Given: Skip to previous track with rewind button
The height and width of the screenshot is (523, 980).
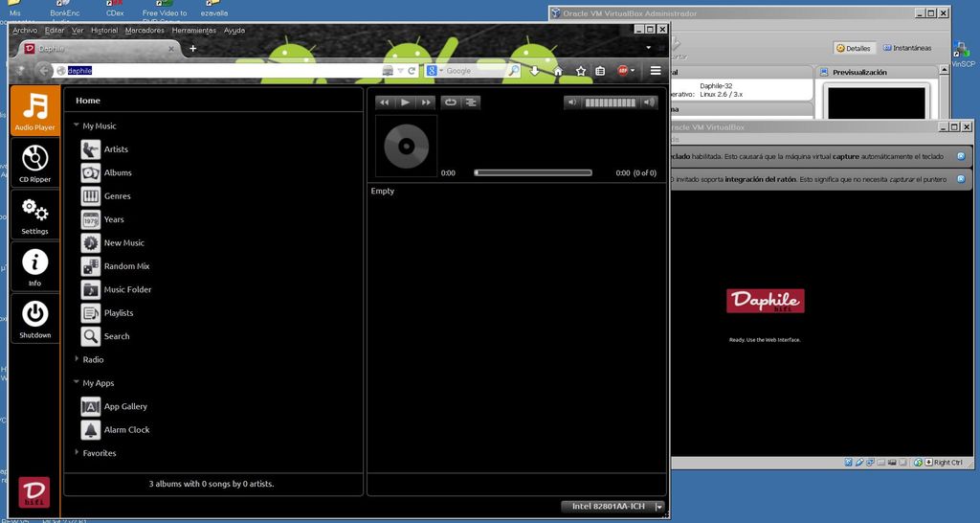Looking at the screenshot, I should pos(385,102).
